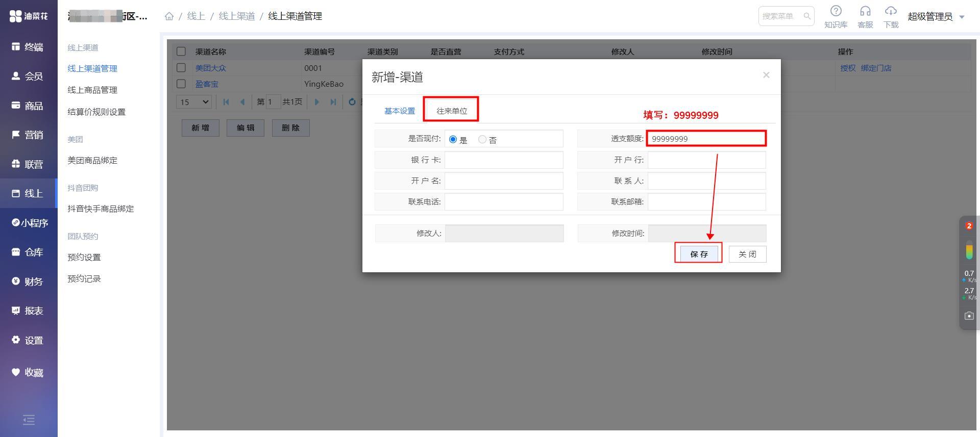980x437 pixels.
Task: Close the 新增-渠道 dialog with X
Action: coord(766,75)
